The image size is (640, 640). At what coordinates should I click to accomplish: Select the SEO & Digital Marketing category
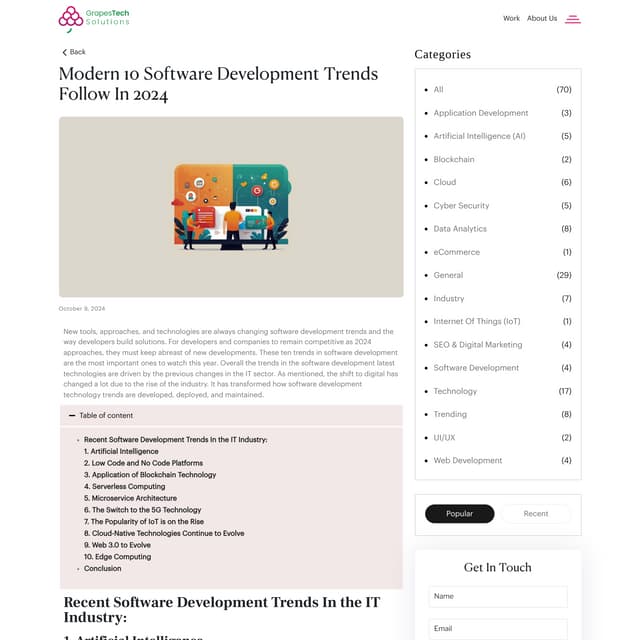coord(478,345)
